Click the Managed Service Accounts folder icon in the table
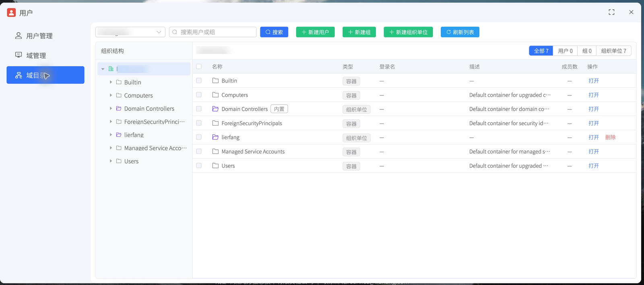This screenshot has width=644, height=285. (x=215, y=151)
